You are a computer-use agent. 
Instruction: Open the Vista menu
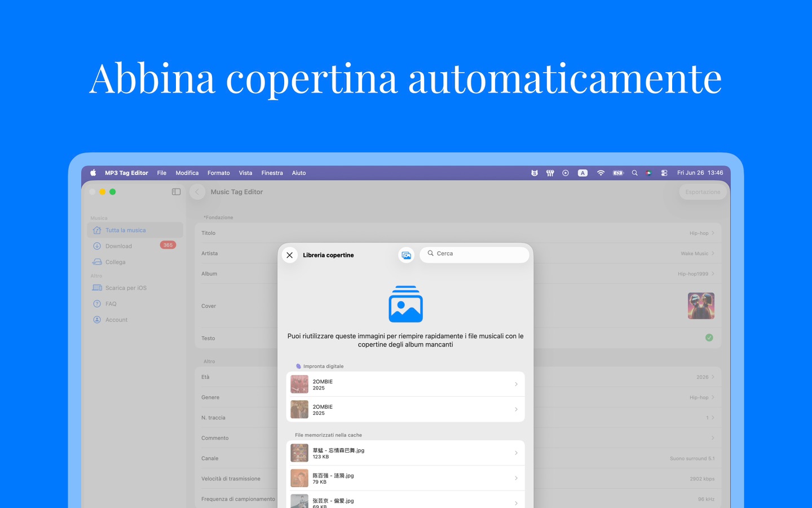click(245, 173)
